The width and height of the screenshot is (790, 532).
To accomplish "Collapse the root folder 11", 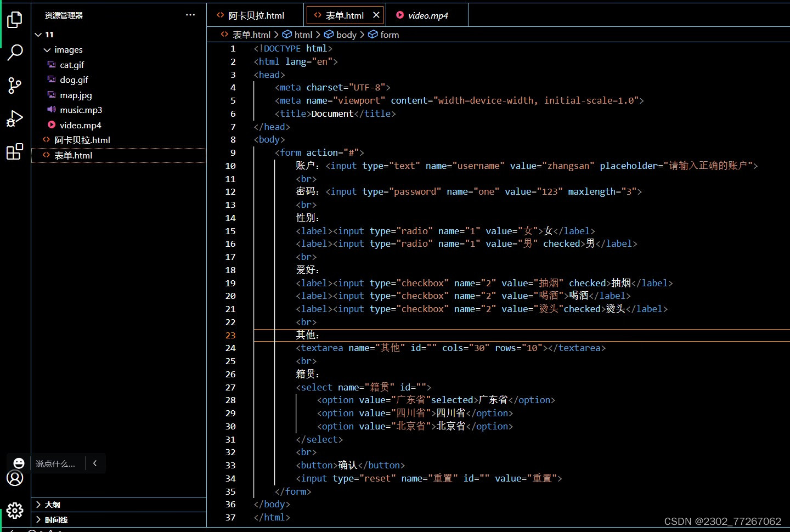I will (x=38, y=35).
